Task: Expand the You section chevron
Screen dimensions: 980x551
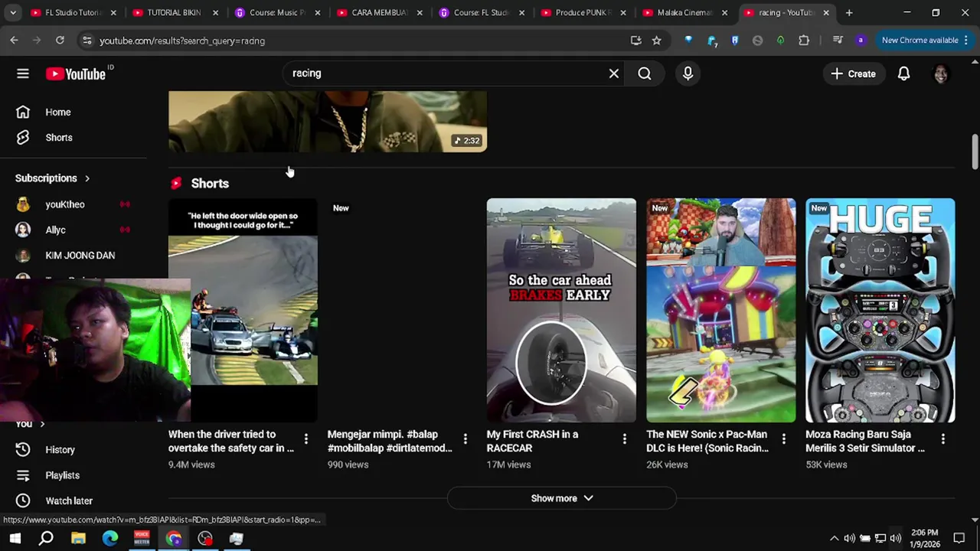Action: [42, 424]
